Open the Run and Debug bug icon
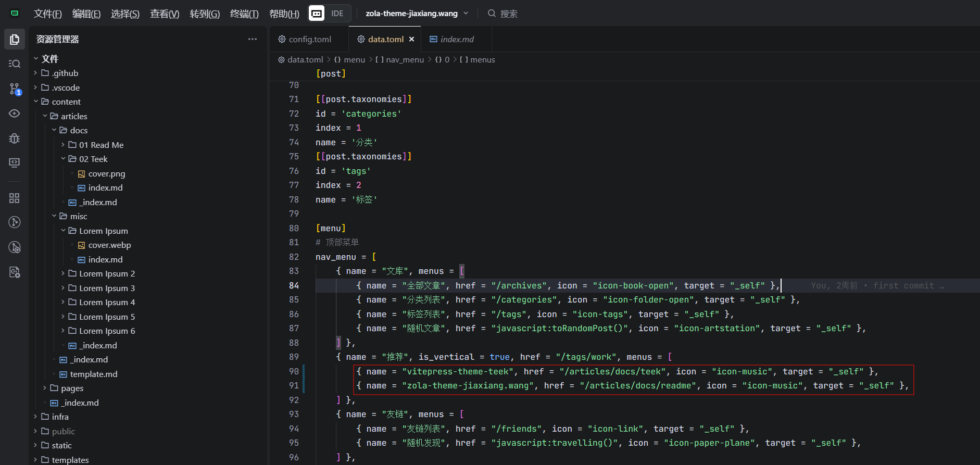Screen dimensions: 980x465 15,138
